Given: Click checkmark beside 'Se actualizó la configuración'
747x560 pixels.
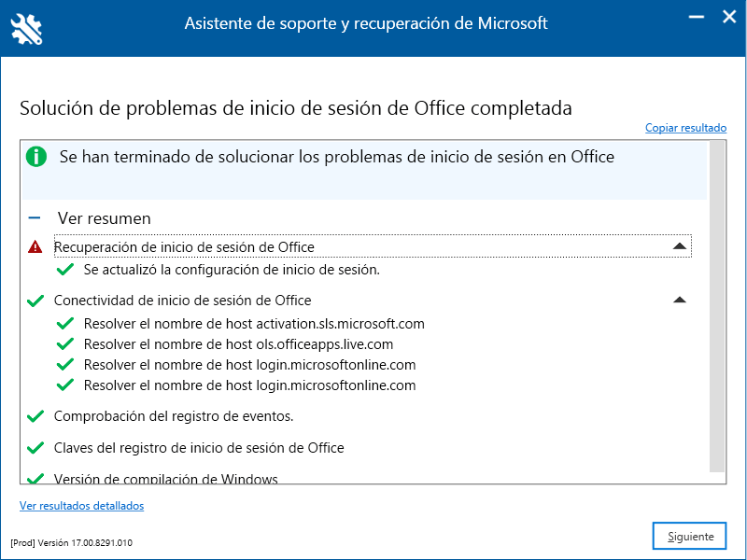Looking at the screenshot, I should click(65, 270).
